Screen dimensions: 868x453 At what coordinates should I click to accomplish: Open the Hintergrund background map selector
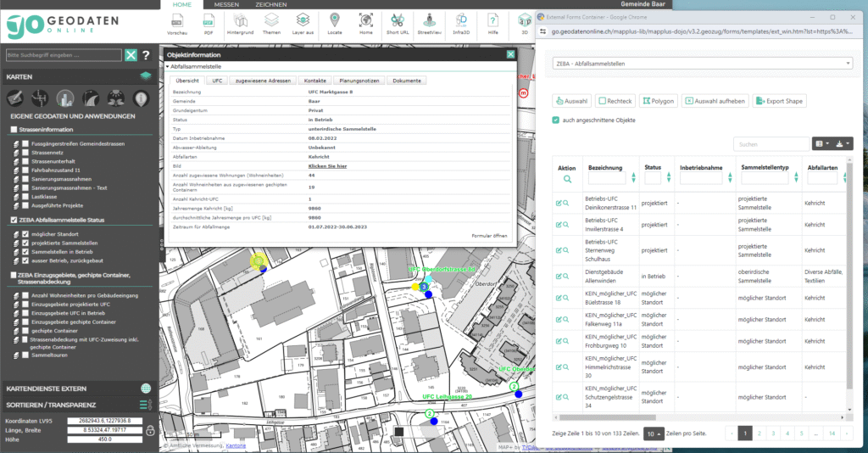point(241,22)
